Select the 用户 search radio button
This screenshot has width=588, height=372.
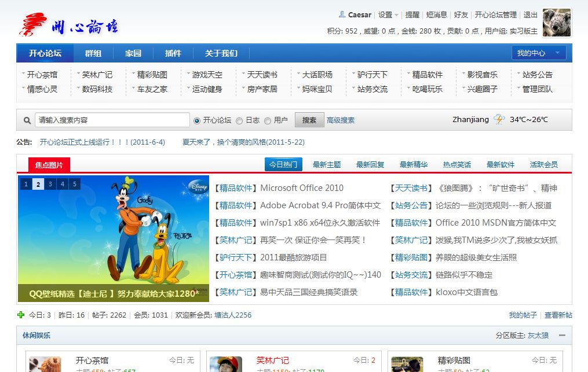(268, 121)
